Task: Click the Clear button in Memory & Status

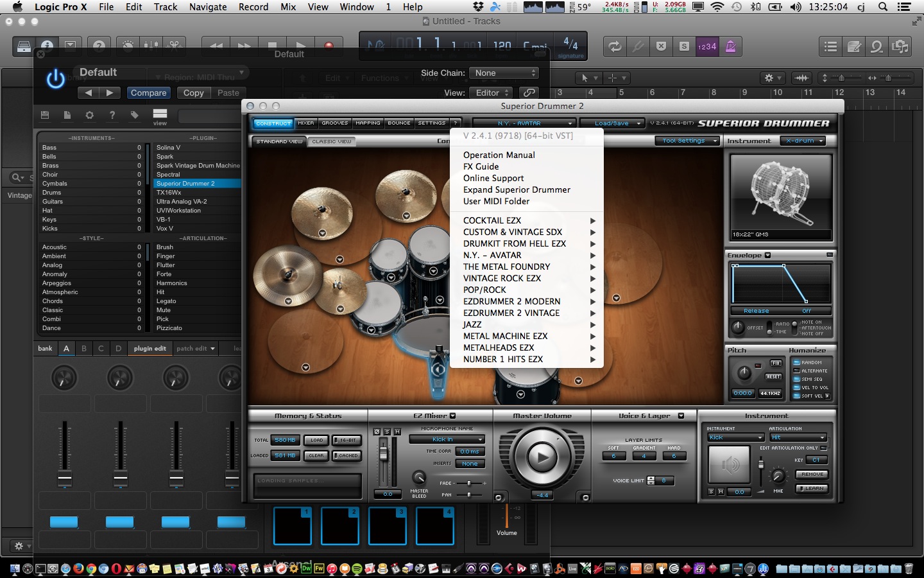Action: 316,455
